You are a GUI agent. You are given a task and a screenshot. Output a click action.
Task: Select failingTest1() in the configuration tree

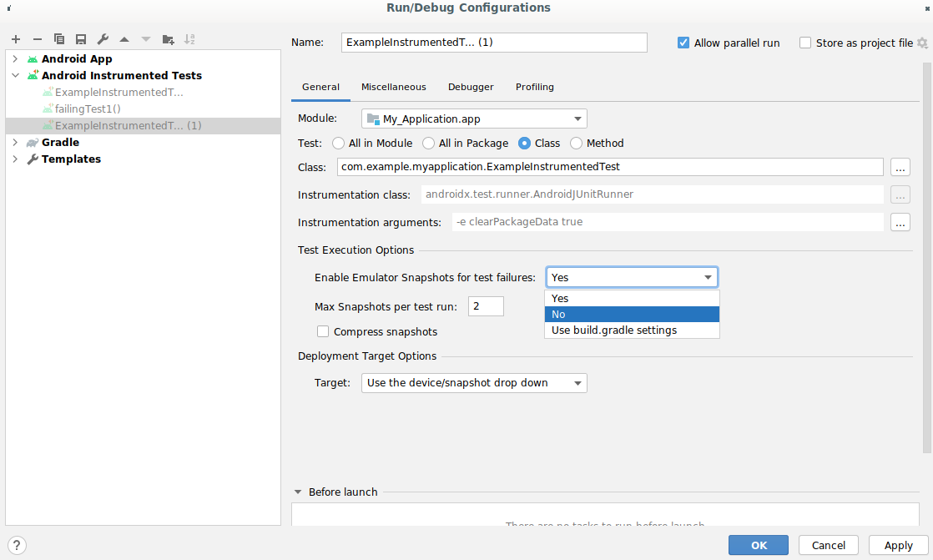(x=88, y=109)
